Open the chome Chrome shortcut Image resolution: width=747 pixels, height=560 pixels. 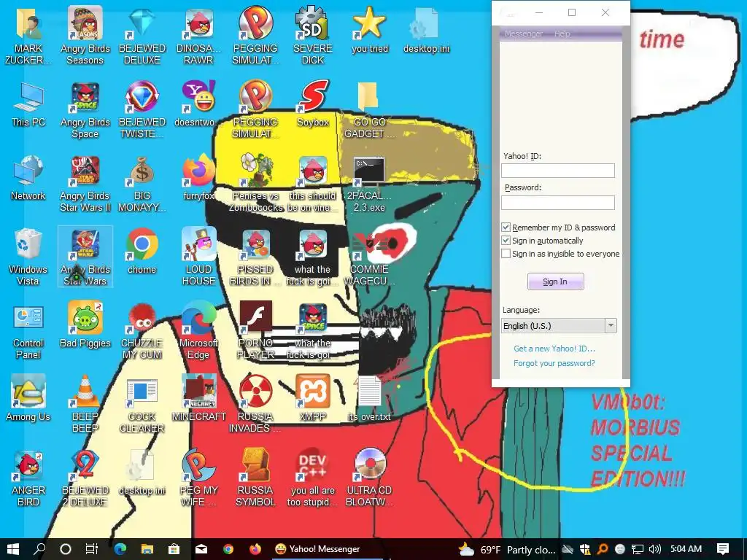(x=142, y=252)
